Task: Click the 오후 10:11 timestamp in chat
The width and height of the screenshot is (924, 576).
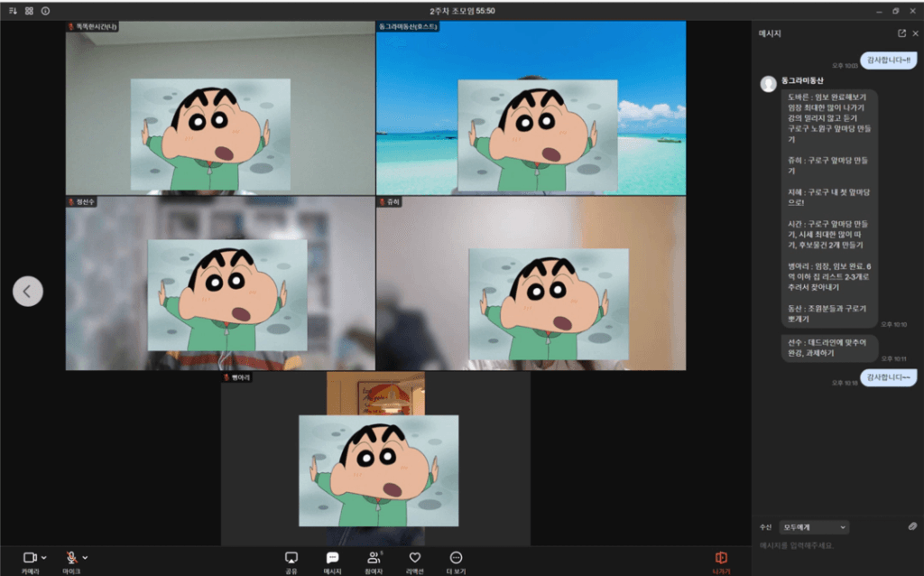Action: point(893,358)
